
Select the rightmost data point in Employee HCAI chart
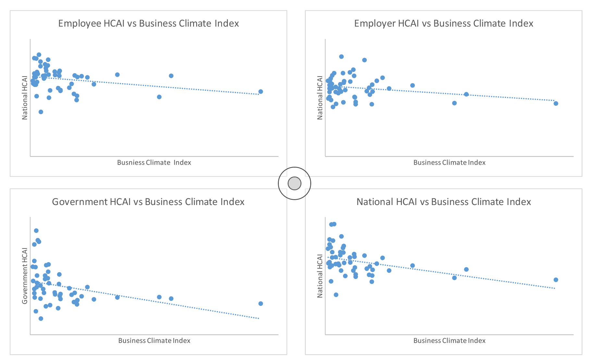point(261,91)
